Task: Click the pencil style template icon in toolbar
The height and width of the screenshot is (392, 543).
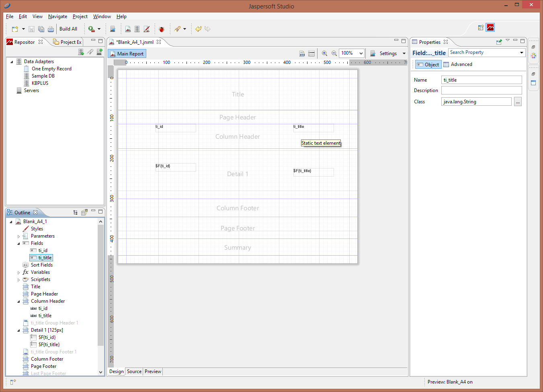Action: pos(147,29)
